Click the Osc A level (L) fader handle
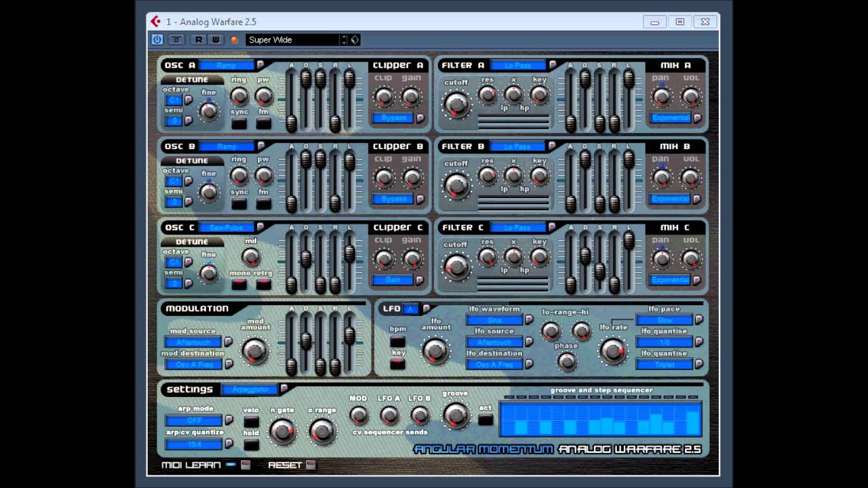The image size is (868, 488). pos(350,79)
